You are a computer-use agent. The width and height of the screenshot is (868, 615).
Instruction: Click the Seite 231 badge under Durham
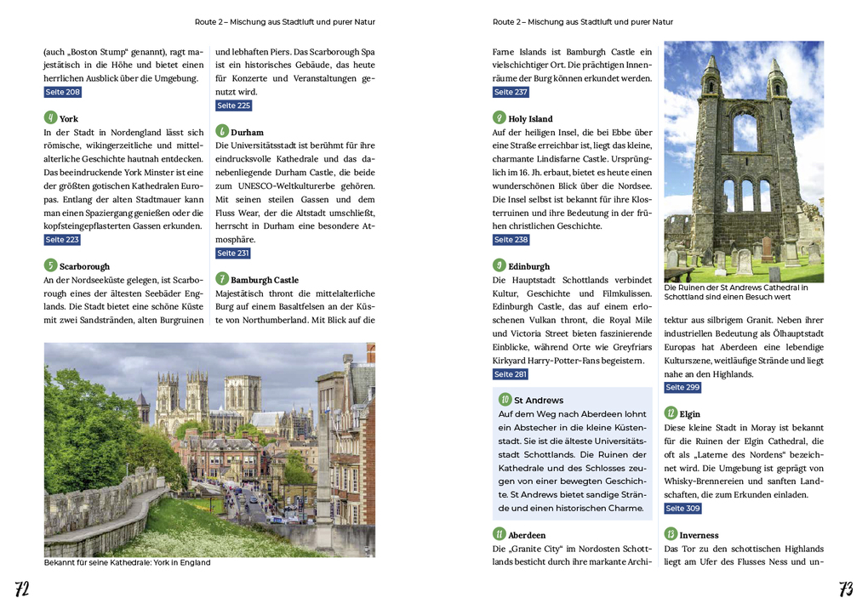233,253
